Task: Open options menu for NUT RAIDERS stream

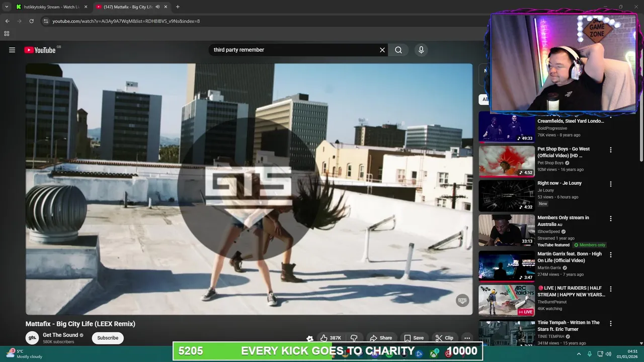Action: click(x=611, y=289)
